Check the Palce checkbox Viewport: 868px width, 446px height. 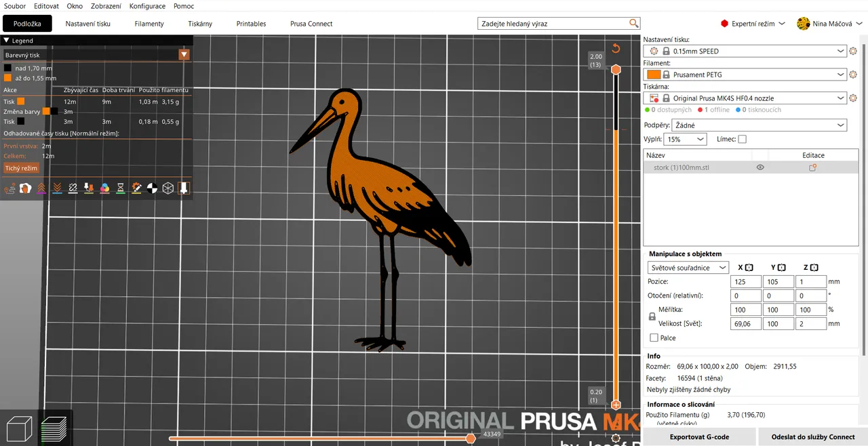coord(655,338)
